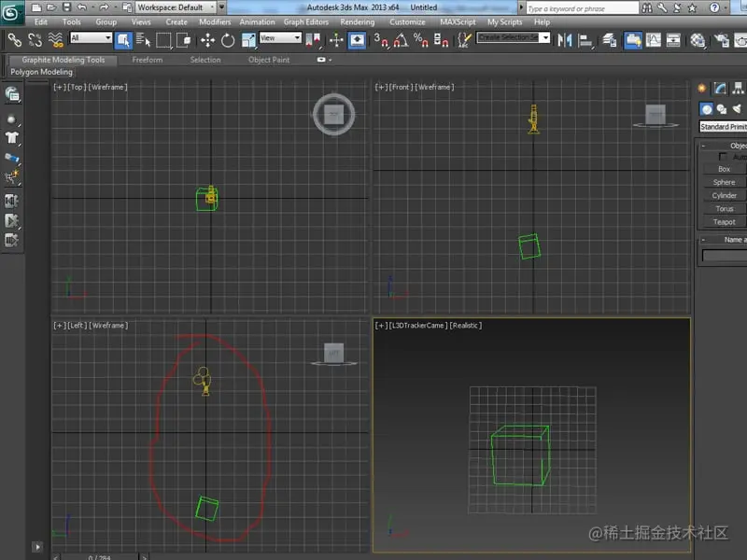747x560 pixels.
Task: Open the Edit menu
Action: 41,21
